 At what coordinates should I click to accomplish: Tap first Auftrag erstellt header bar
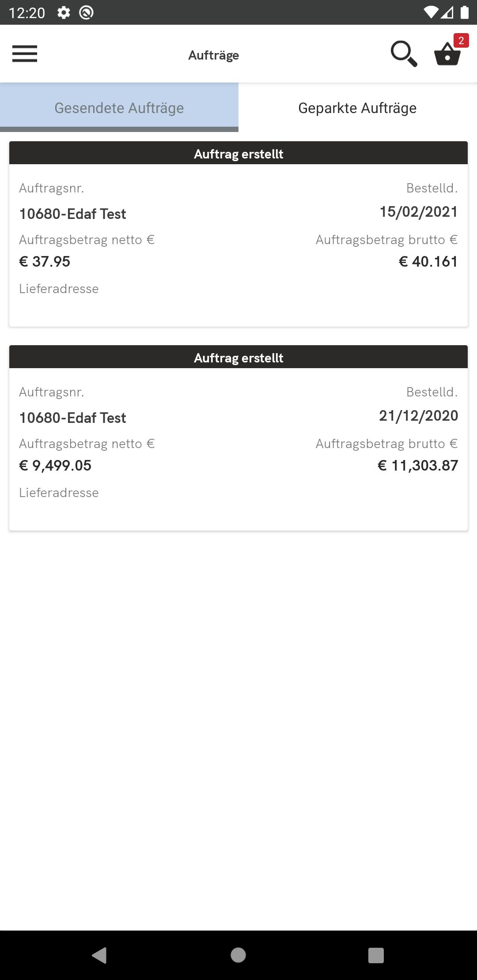238,153
